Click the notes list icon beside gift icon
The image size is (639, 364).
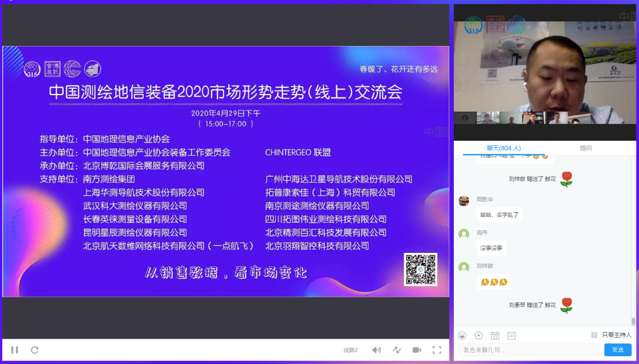[511, 336]
